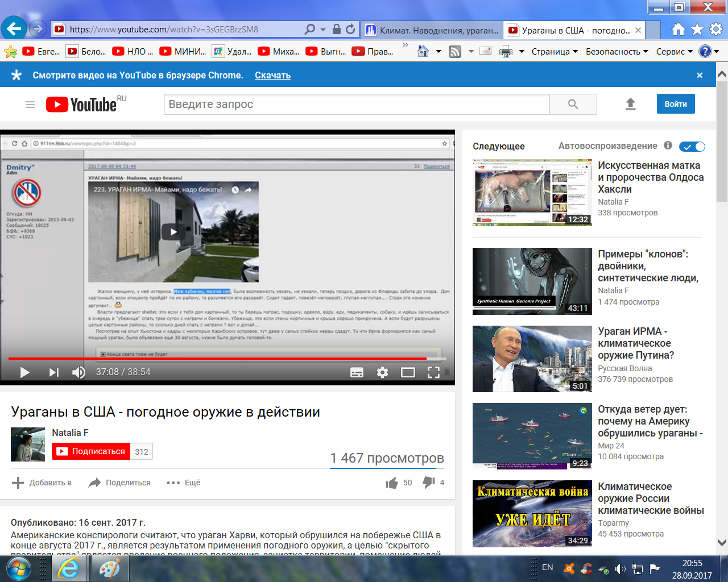Open the YouTube hamburger guide menu
This screenshot has width=728, height=582.
(x=30, y=105)
